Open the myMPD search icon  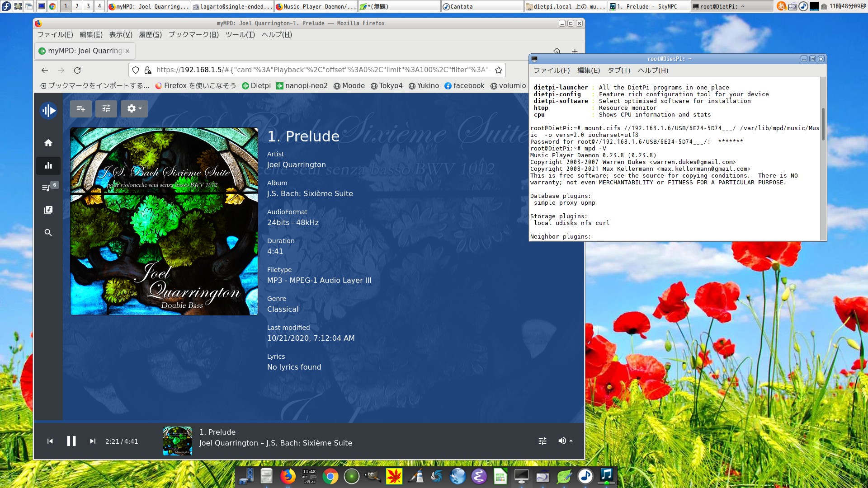[48, 233]
